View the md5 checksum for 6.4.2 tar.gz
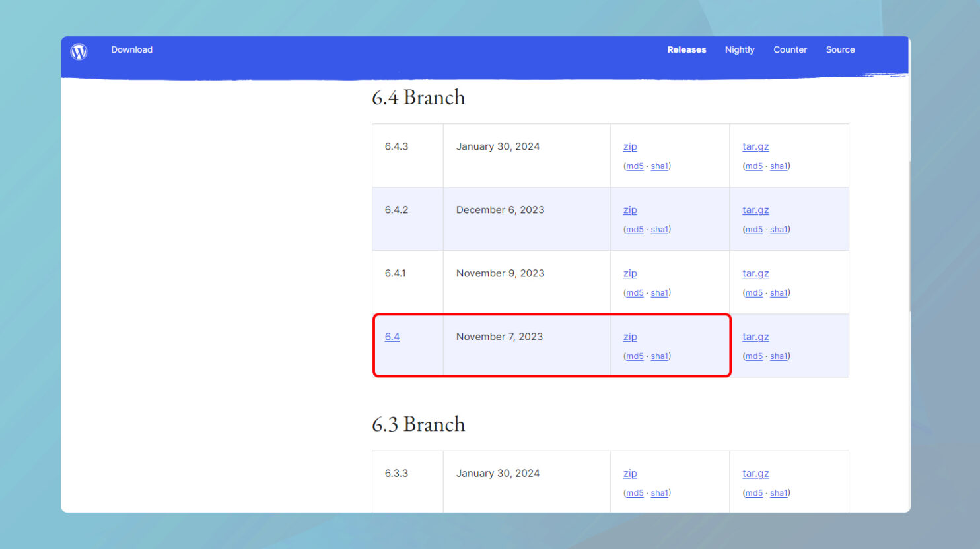Screen dimensions: 980x549 pos(753,229)
